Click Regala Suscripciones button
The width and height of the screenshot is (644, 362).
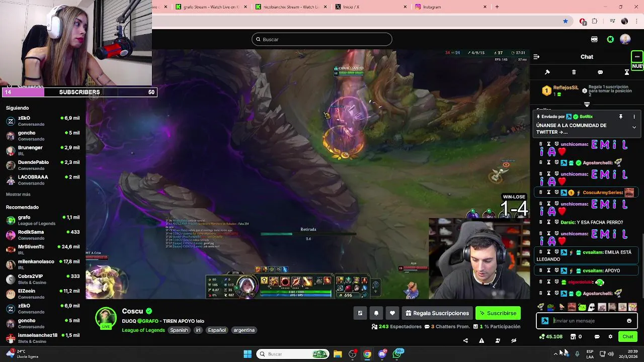pyautogui.click(x=437, y=313)
